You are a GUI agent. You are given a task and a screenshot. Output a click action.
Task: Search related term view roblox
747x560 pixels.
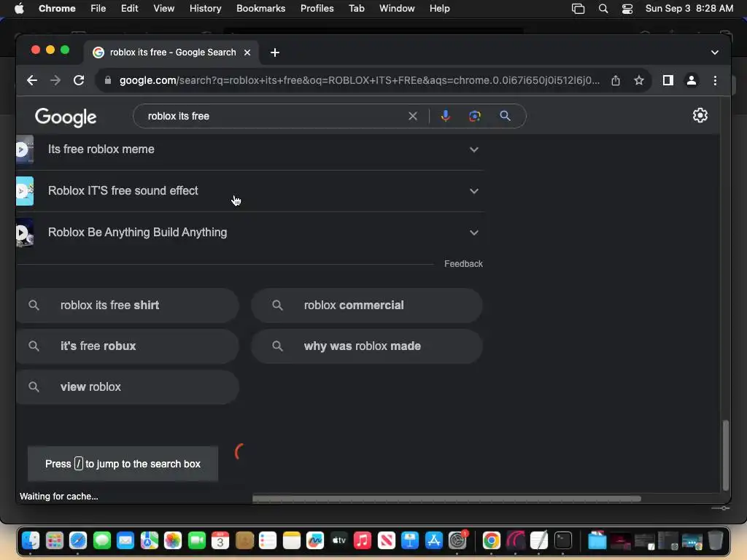pos(127,387)
